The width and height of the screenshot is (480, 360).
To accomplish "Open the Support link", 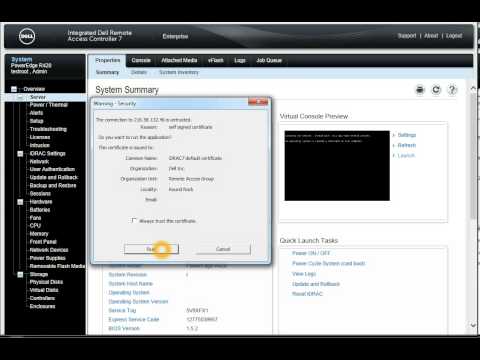I will point(407,36).
